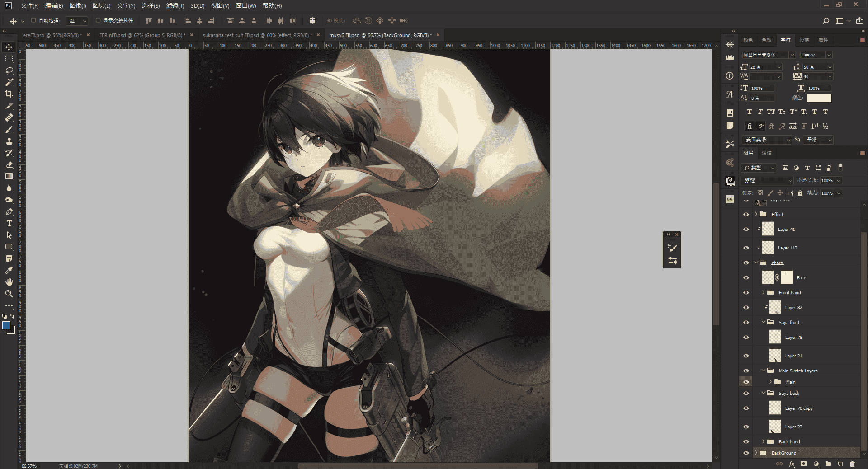Select the Horizontal Type tool

click(9, 224)
